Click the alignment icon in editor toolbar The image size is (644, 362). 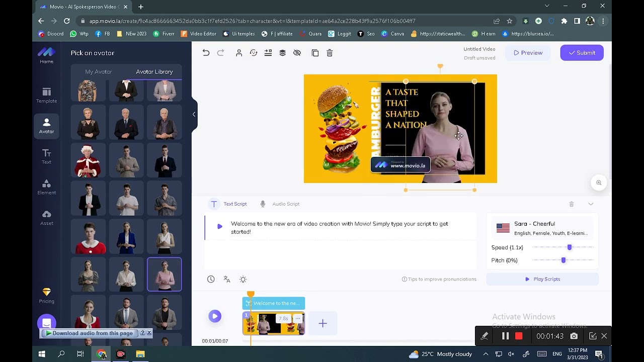pyautogui.click(x=268, y=53)
